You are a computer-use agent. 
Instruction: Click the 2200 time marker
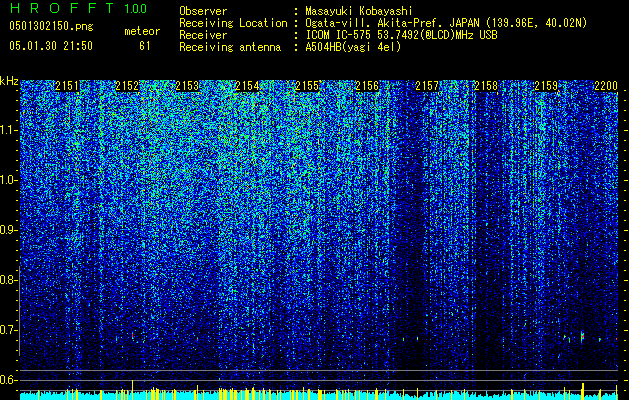[606, 86]
